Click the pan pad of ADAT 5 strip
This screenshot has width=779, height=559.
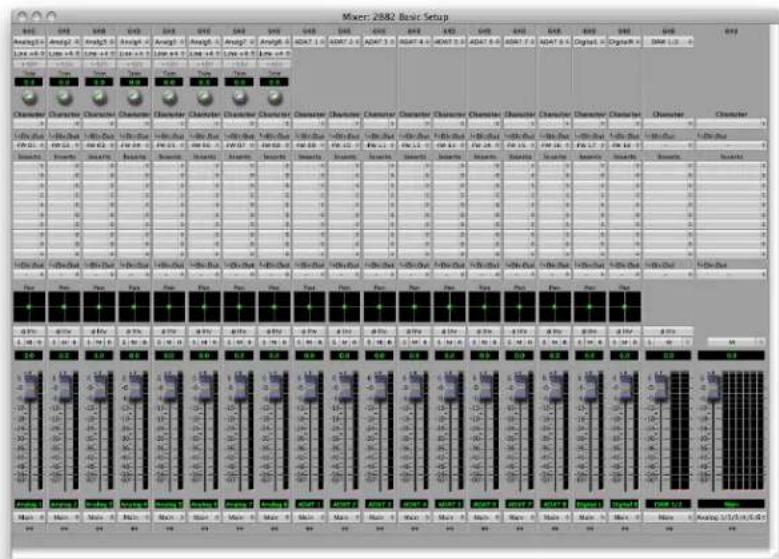point(450,307)
